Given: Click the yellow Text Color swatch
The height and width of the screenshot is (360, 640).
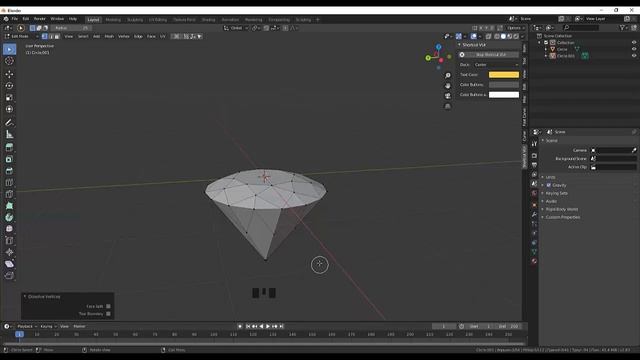Looking at the screenshot, I should pos(504,75).
